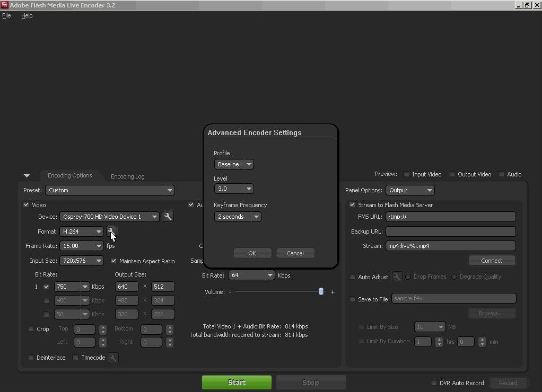Screen dimensions: 542x392
Task: Enable the 400 Kbps bit rate stream
Action: [x=46, y=300]
